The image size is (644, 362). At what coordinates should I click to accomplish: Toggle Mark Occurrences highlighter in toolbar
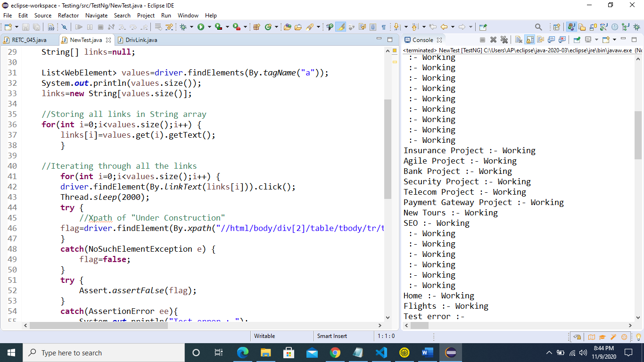(x=341, y=27)
